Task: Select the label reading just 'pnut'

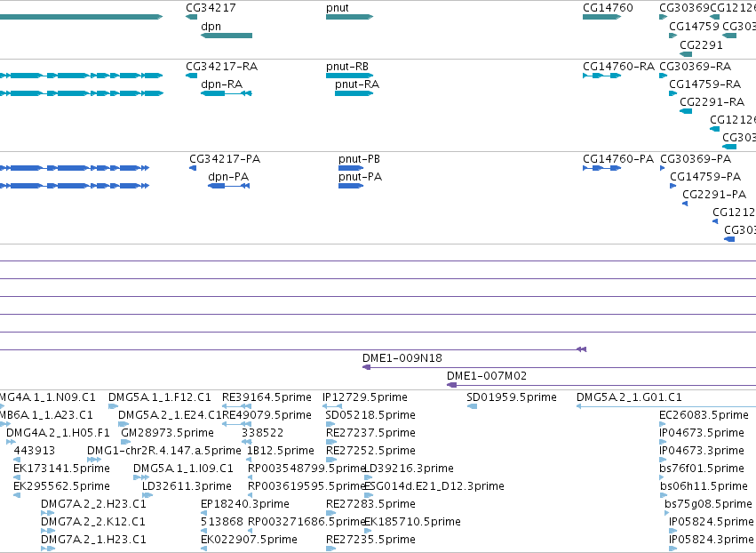Action: point(338,8)
